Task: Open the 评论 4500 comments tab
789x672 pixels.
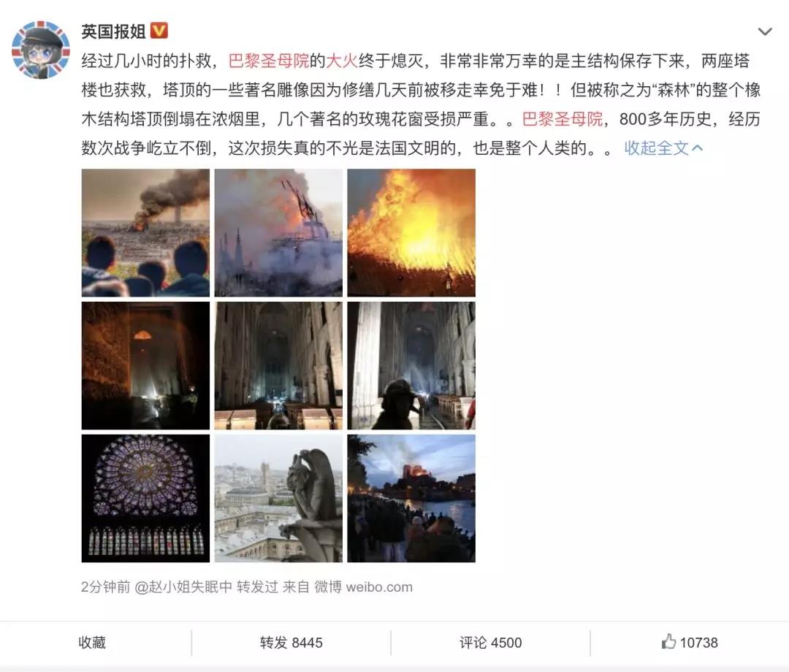Action: click(490, 642)
